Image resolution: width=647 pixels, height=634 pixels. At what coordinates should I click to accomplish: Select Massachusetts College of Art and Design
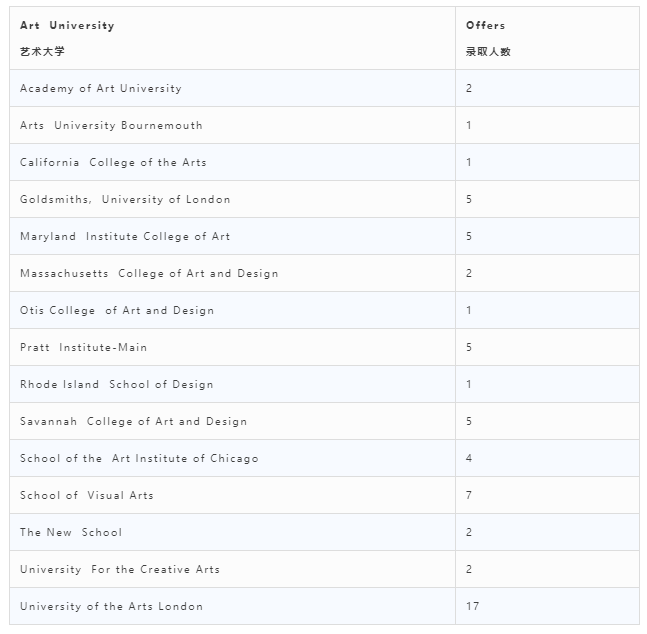149,274
